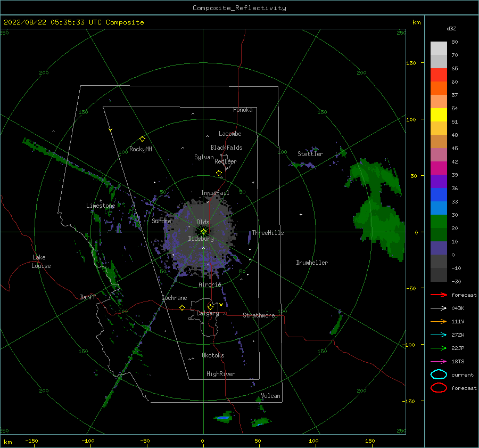The image size is (479, 448).
Task: Click the red 'forecast' ellipse icon
Action: click(x=439, y=388)
